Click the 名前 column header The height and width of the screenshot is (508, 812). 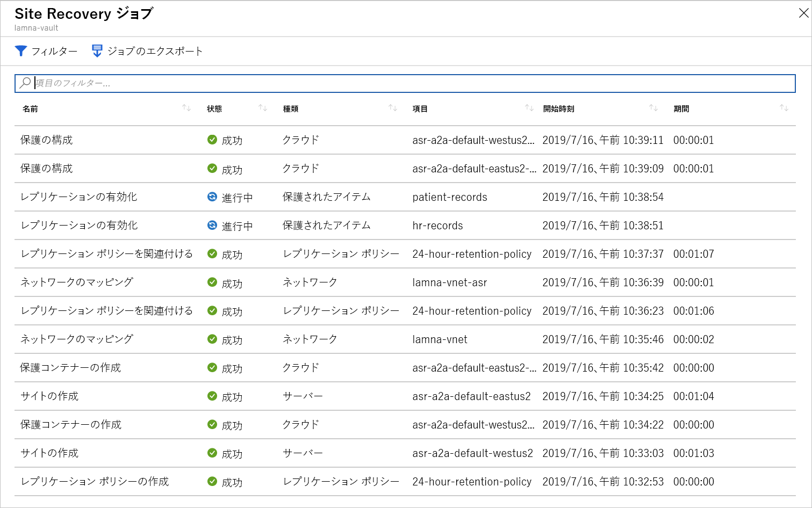pyautogui.click(x=30, y=108)
